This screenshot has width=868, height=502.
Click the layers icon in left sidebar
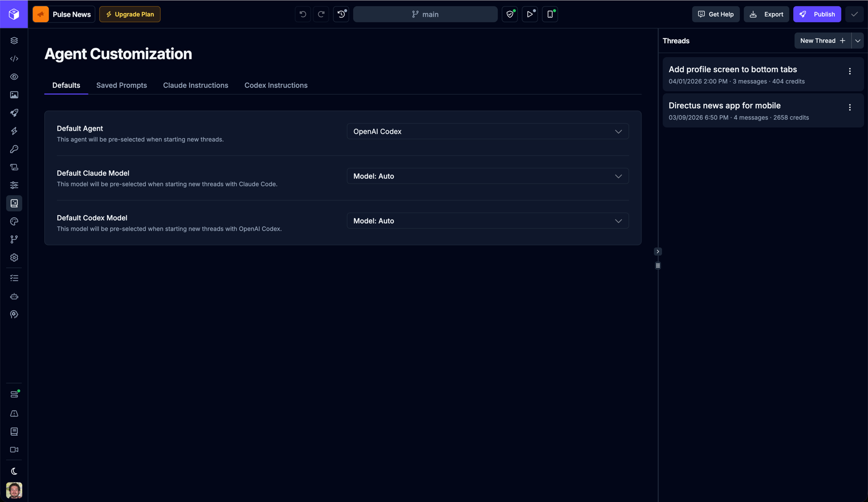tap(14, 41)
